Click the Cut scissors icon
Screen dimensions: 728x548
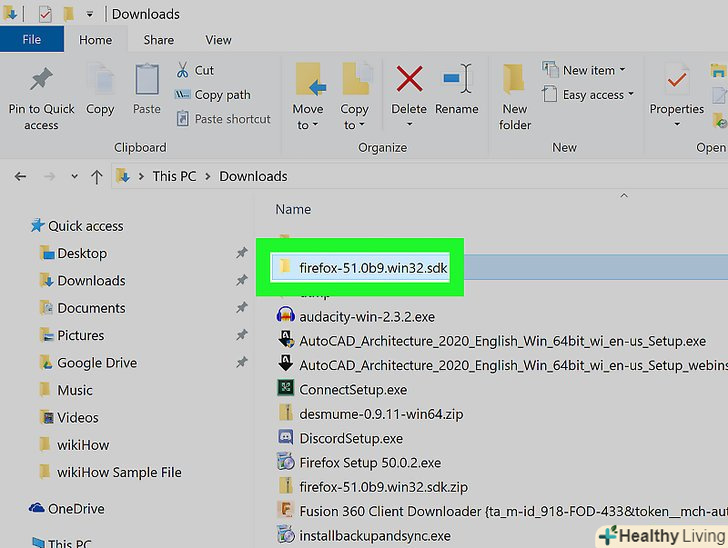[182, 70]
